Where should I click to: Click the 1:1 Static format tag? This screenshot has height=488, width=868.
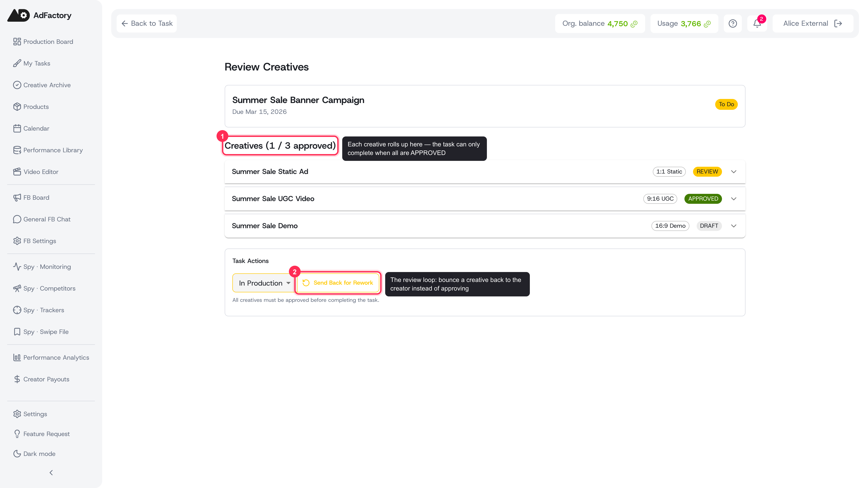click(669, 172)
